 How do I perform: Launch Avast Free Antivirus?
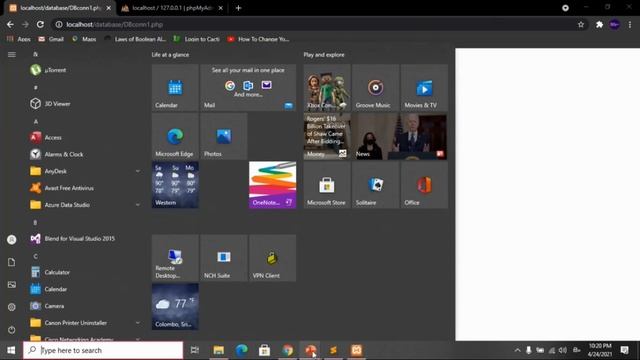click(84, 188)
